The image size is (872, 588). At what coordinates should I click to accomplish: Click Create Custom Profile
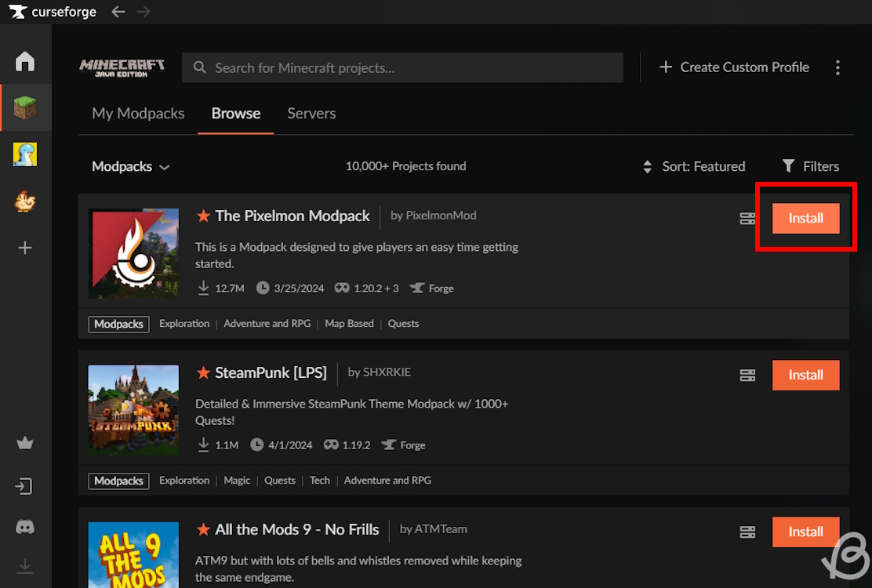pos(734,67)
